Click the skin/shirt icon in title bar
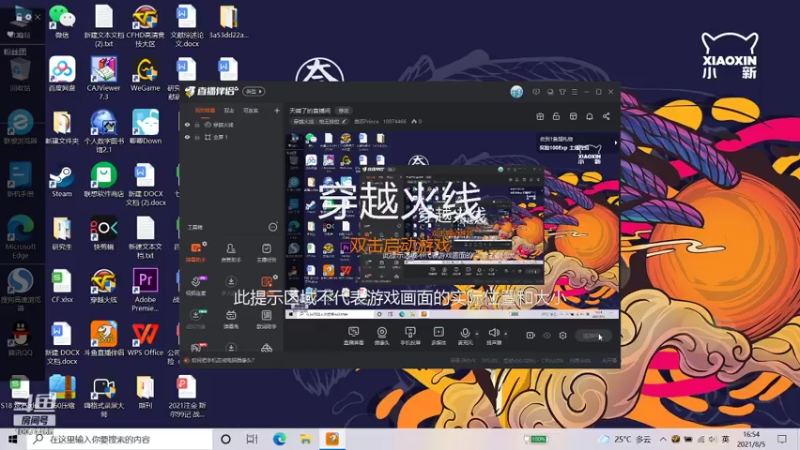The image size is (800, 450). [x=562, y=92]
